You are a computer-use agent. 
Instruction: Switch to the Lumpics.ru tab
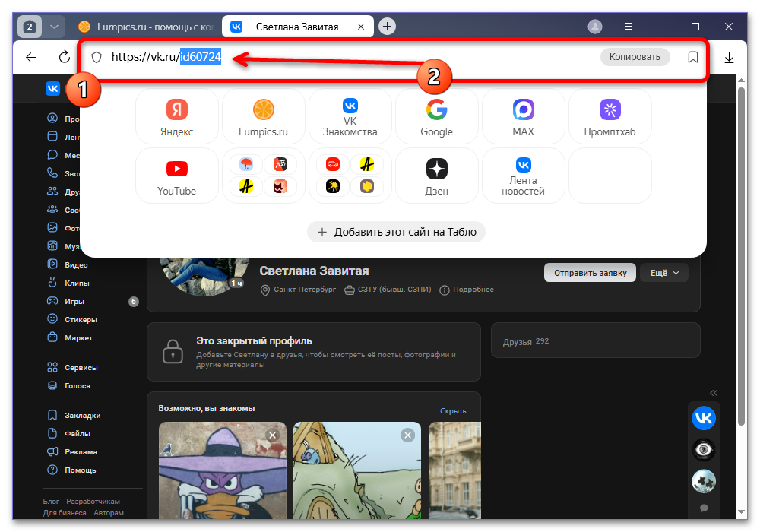point(145,27)
